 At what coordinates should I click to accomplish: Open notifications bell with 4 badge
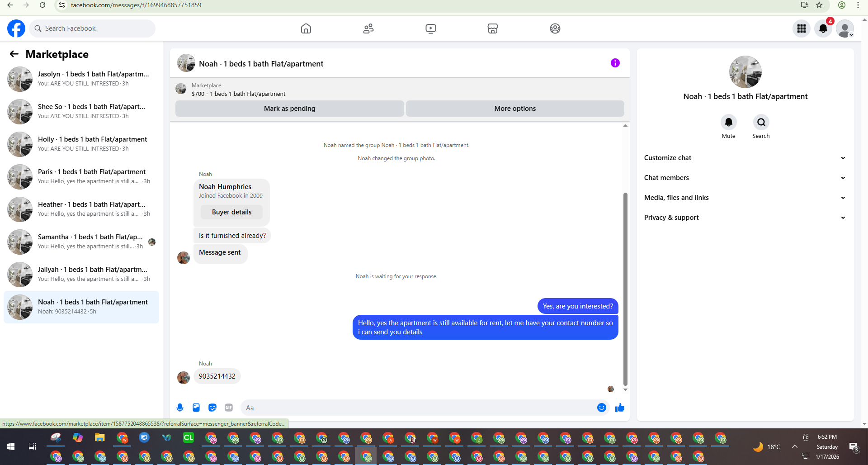click(x=823, y=28)
